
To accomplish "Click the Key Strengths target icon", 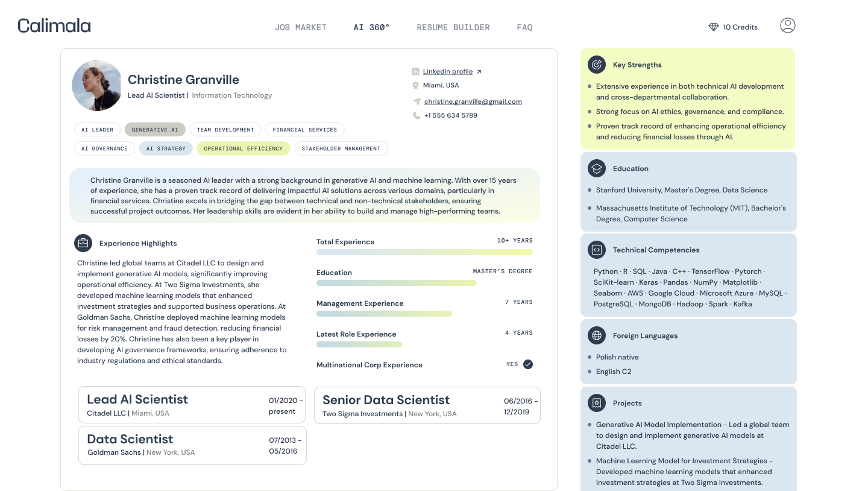I will pos(597,65).
